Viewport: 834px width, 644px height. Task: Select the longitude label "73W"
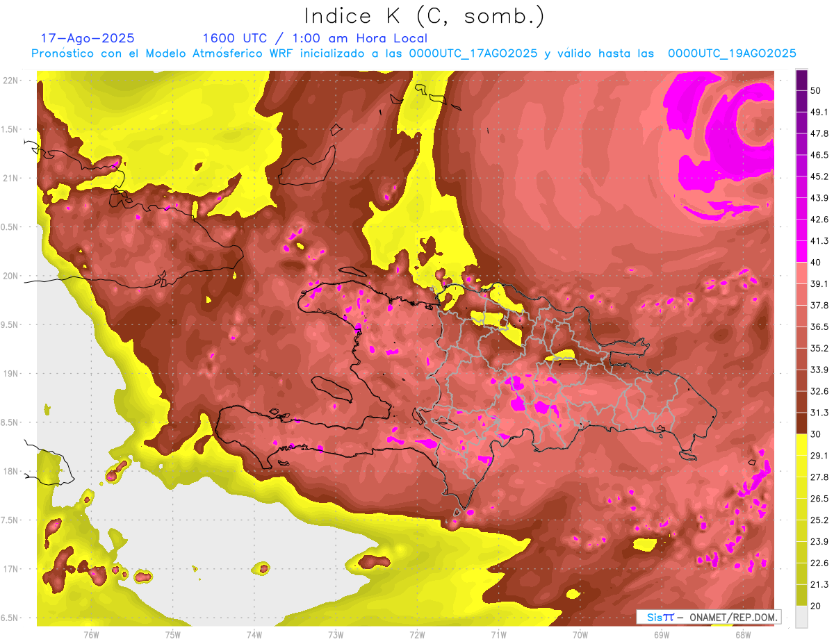click(x=336, y=635)
